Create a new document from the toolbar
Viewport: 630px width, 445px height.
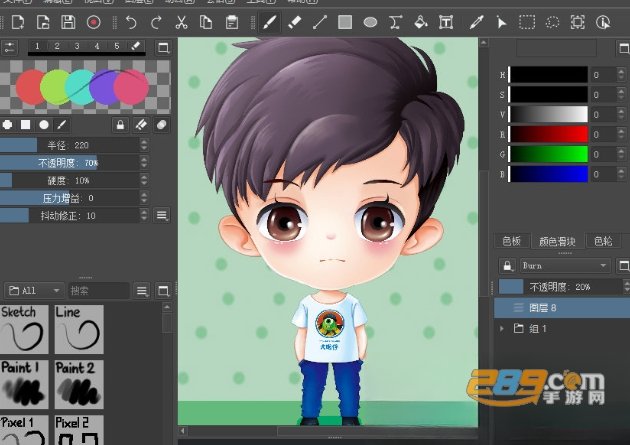pyautogui.click(x=18, y=22)
